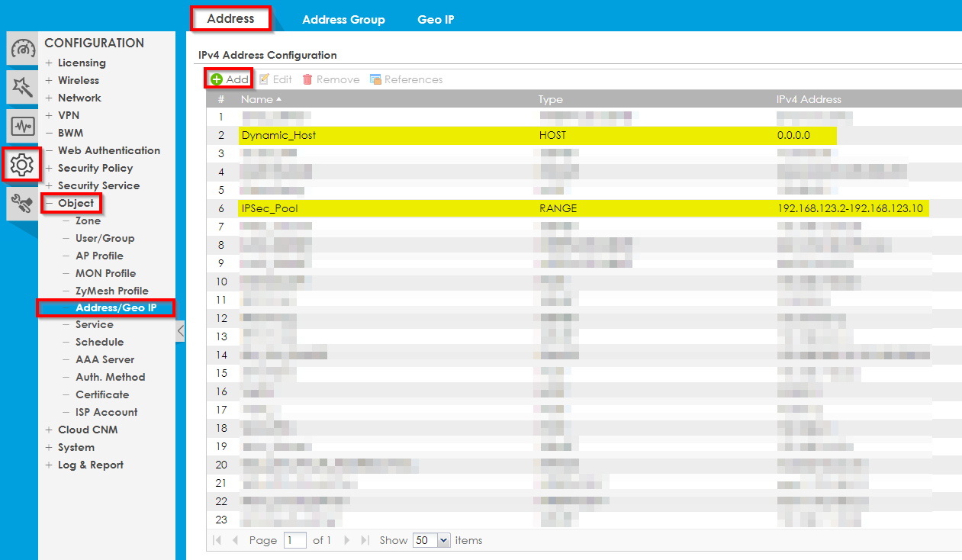Viewport: 962px width, 560px height.
Task: Open the Service object page
Action: 94,325
